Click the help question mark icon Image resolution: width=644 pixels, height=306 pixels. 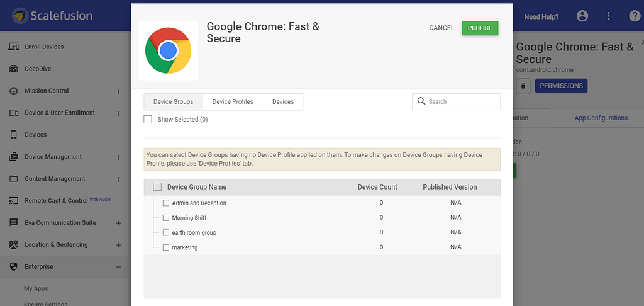click(635, 16)
